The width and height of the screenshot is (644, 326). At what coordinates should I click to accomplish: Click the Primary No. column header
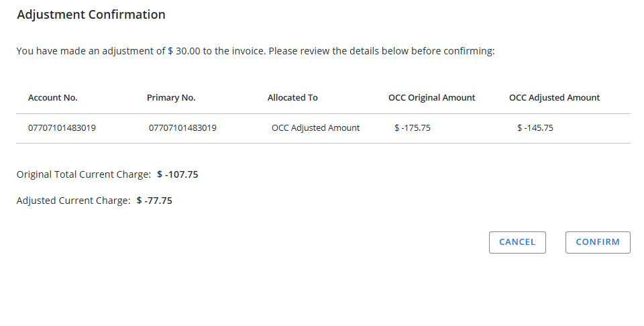click(x=171, y=98)
